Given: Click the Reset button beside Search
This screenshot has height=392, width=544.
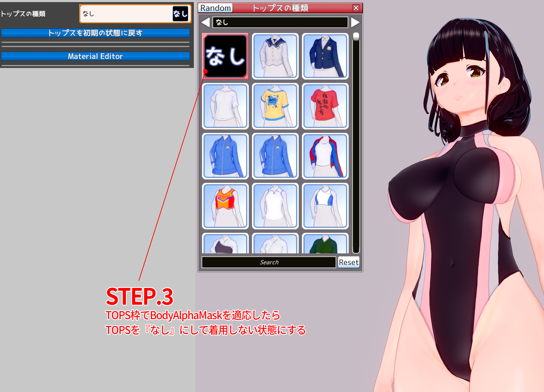Looking at the screenshot, I should [x=349, y=262].
